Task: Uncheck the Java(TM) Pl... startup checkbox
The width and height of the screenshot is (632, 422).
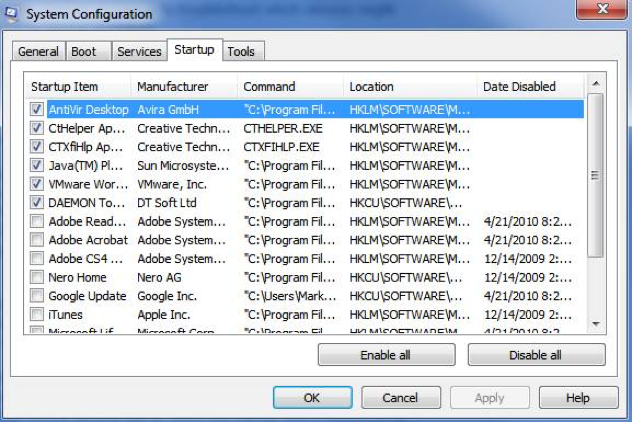Action: click(37, 165)
